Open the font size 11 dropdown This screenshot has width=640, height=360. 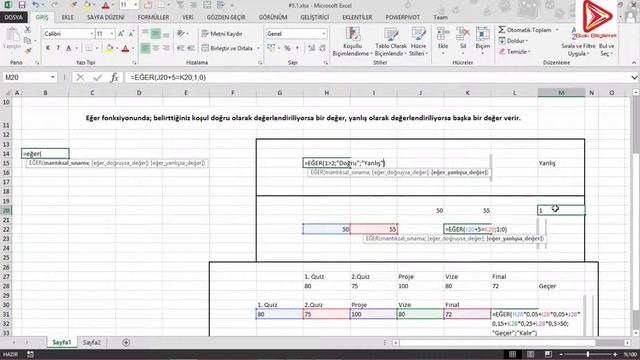(111, 33)
